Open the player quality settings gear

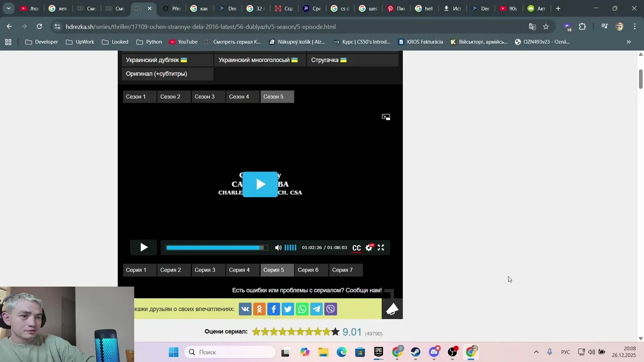pyautogui.click(x=369, y=247)
